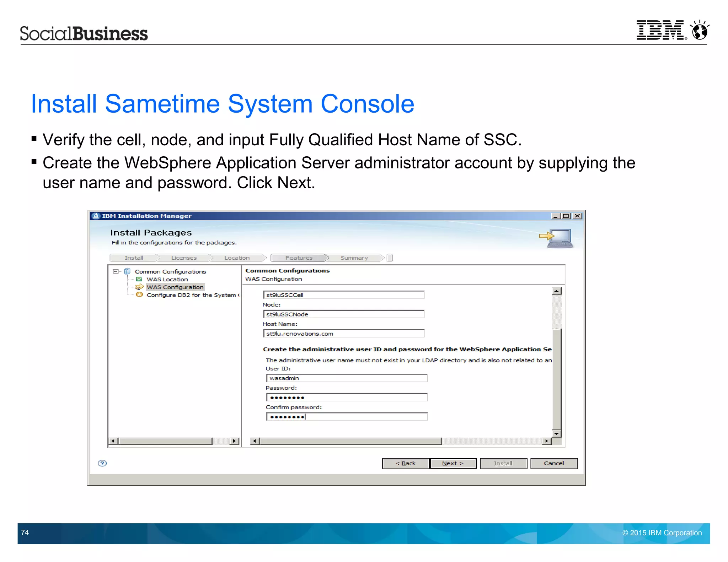728x562 pixels.
Task: Click the Install Packages heading
Action: (x=151, y=233)
